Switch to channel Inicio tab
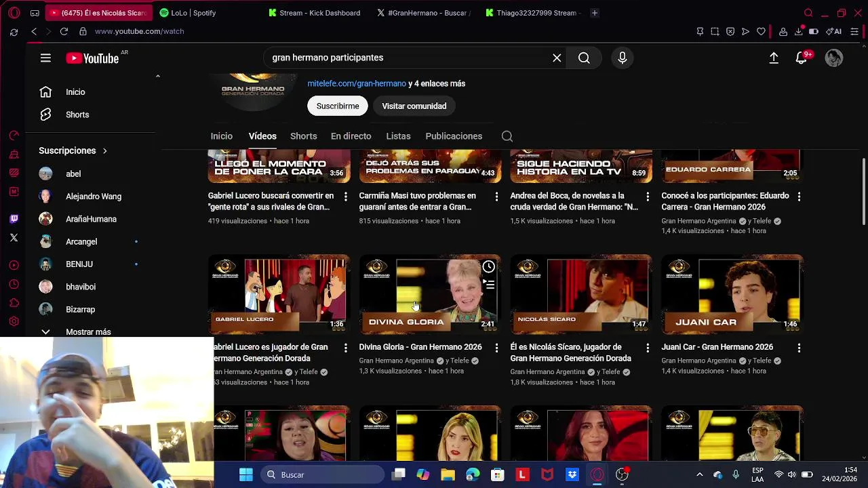868x488 pixels. [221, 136]
